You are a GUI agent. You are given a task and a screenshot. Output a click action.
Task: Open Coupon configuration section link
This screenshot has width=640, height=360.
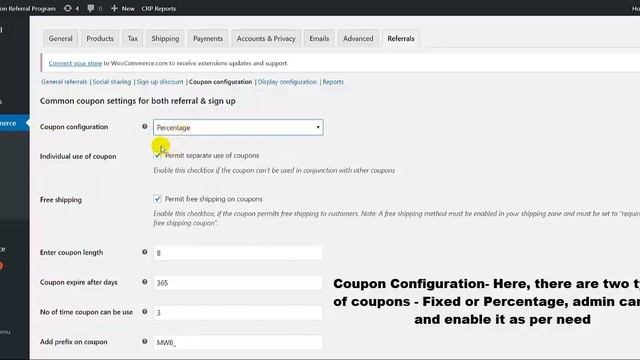[220, 82]
